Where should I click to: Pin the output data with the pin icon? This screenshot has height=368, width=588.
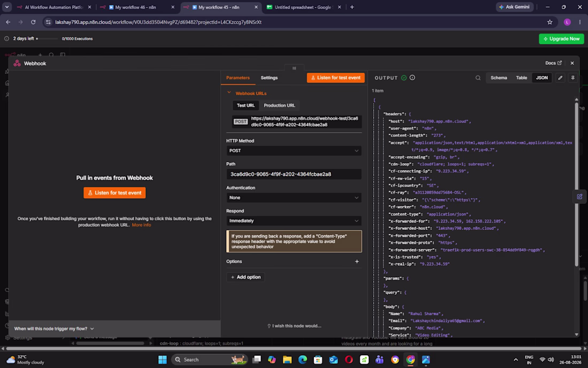point(572,78)
